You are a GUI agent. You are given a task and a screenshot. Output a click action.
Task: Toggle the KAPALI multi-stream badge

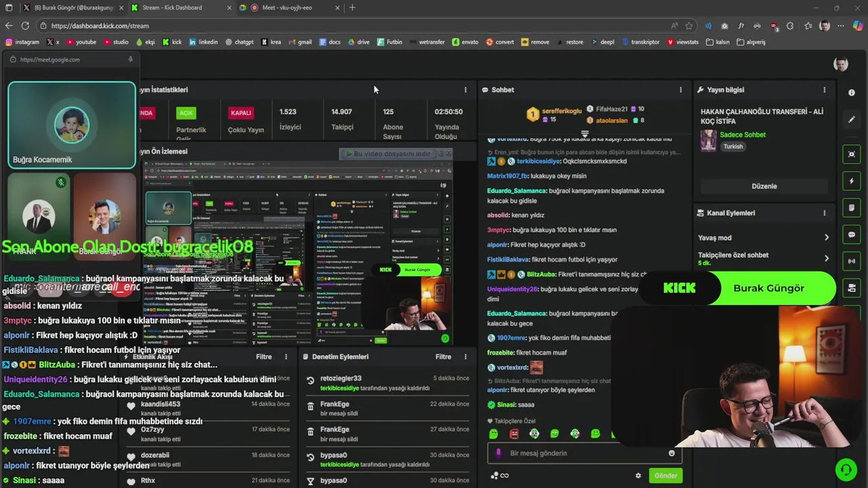click(x=241, y=113)
